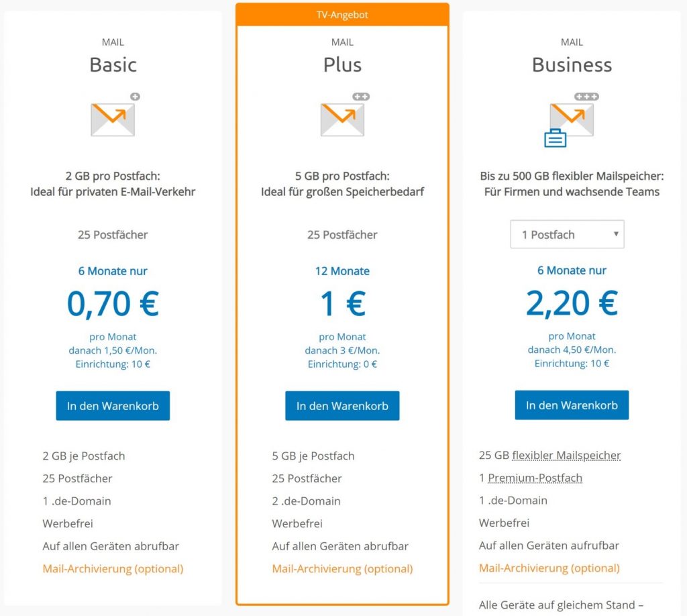Add Mail Business to the Warenkorb
Viewport: 687px width, 616px height.
572,405
